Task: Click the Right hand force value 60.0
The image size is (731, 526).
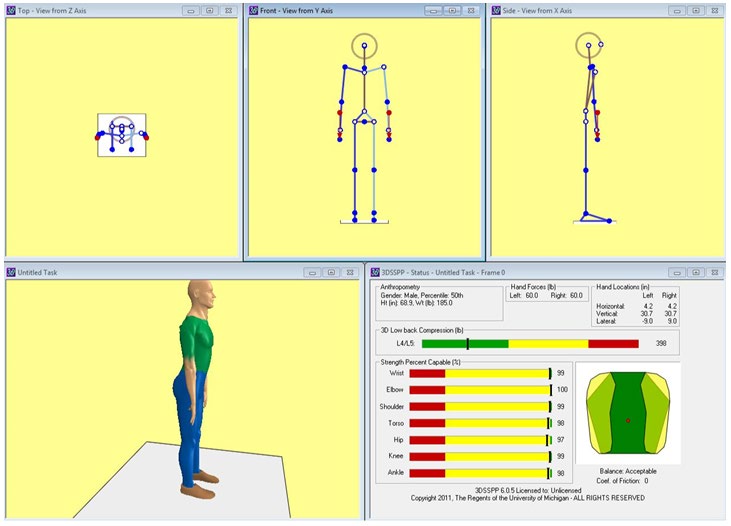Action: click(576, 295)
